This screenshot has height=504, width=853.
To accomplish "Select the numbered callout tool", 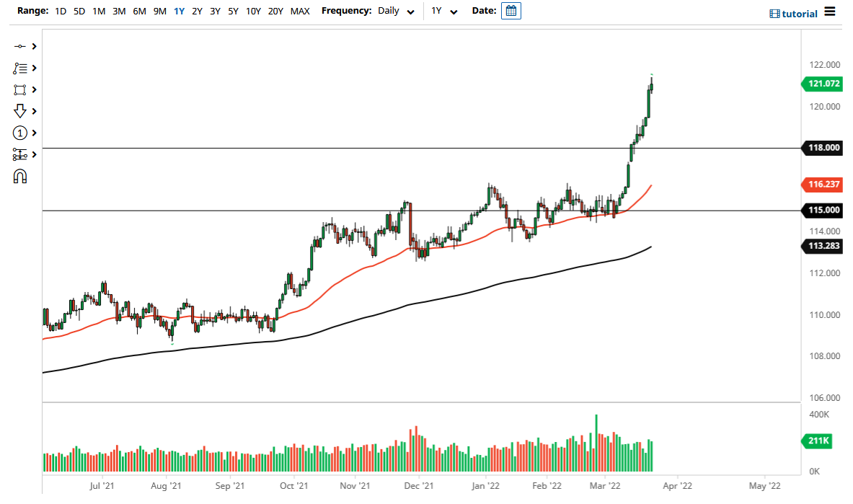I will click(x=20, y=133).
